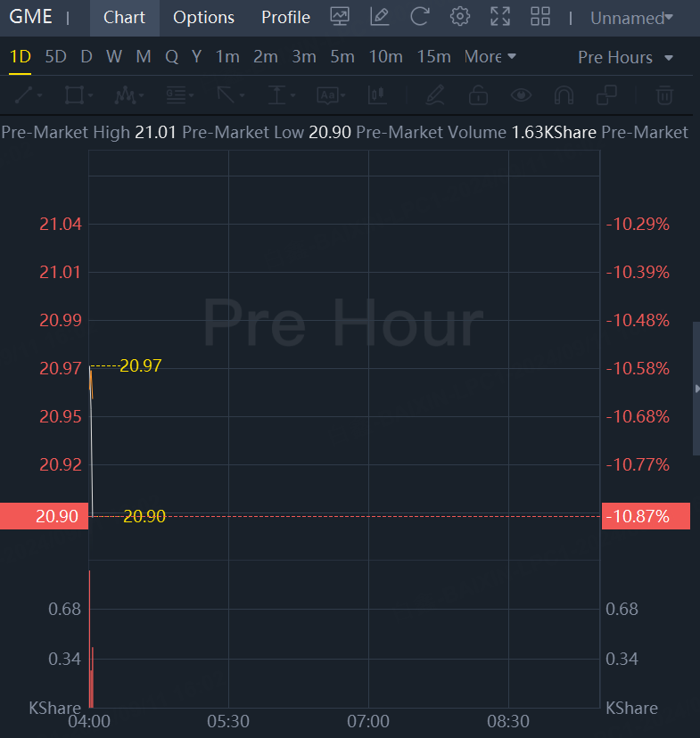
Task: Open the multi-chart grid layout
Action: 540,17
